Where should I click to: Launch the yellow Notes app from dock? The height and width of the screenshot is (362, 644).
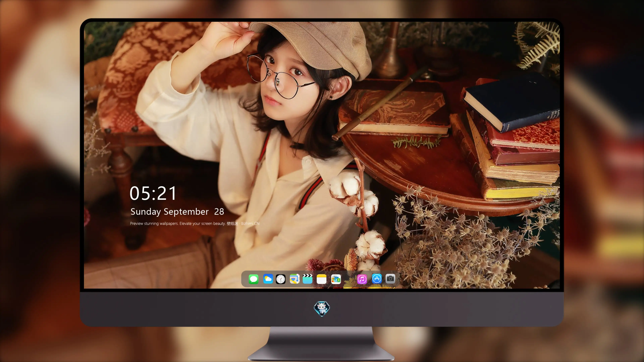coord(321,279)
